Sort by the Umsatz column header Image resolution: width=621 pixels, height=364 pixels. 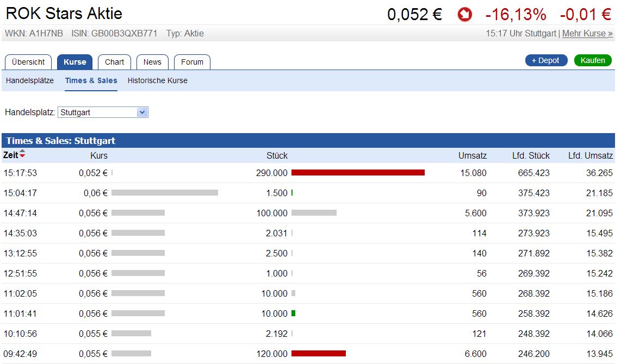pos(473,155)
